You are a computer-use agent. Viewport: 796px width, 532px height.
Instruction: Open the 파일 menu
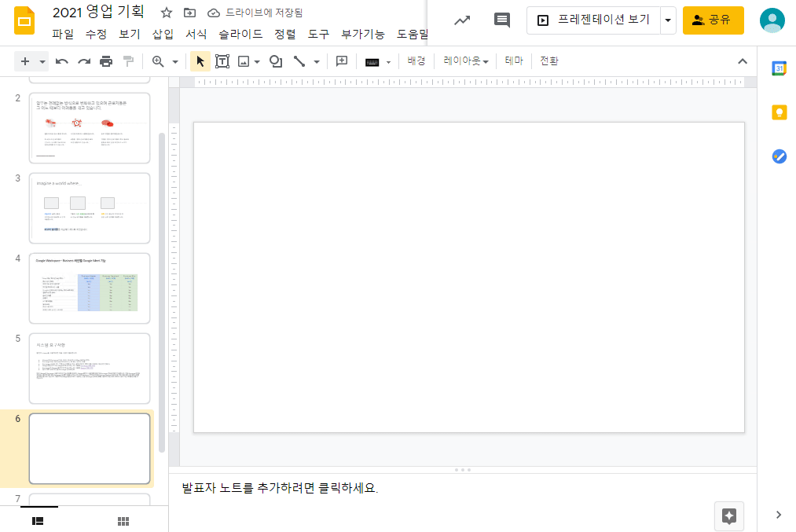[63, 34]
